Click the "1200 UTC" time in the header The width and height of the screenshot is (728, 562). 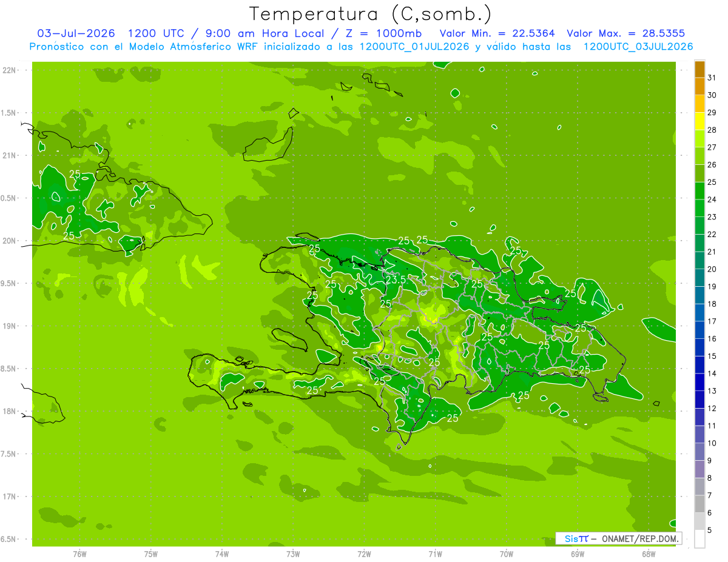[x=156, y=33]
